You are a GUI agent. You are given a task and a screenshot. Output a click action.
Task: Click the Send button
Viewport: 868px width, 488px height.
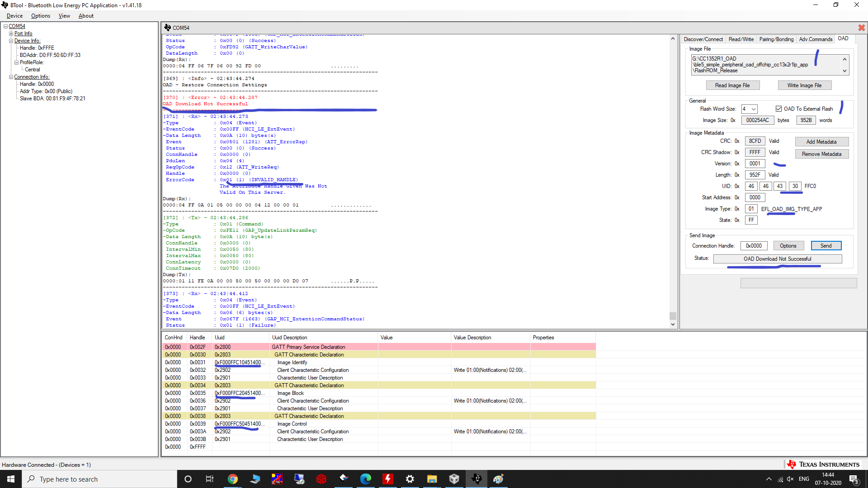[826, 246]
